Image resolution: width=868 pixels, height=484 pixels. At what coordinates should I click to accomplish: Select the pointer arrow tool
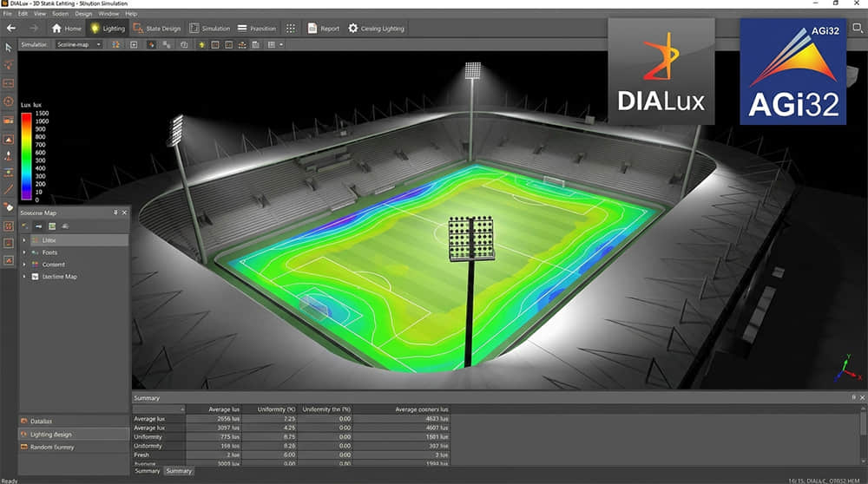9,48
